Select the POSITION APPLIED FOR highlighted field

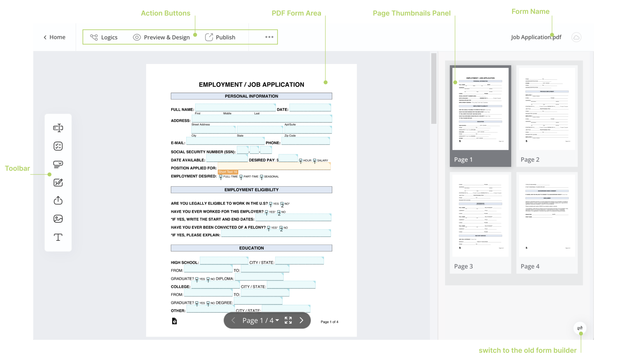click(x=274, y=166)
